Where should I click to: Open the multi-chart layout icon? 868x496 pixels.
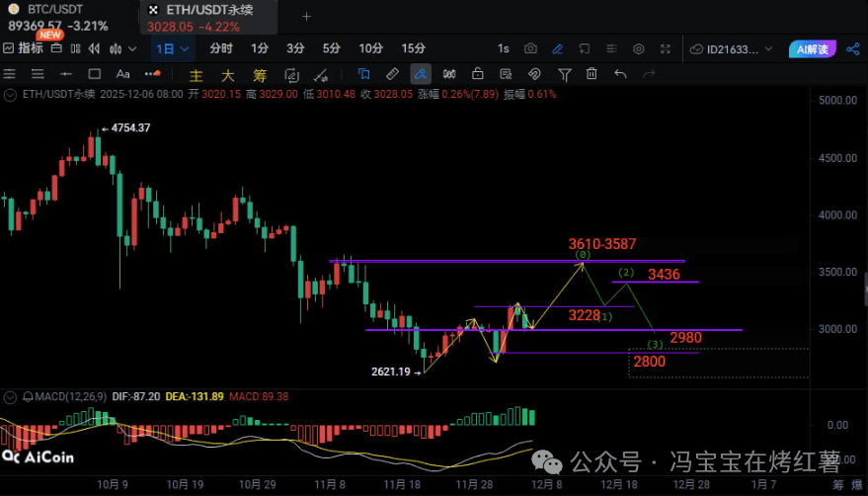tap(76, 48)
